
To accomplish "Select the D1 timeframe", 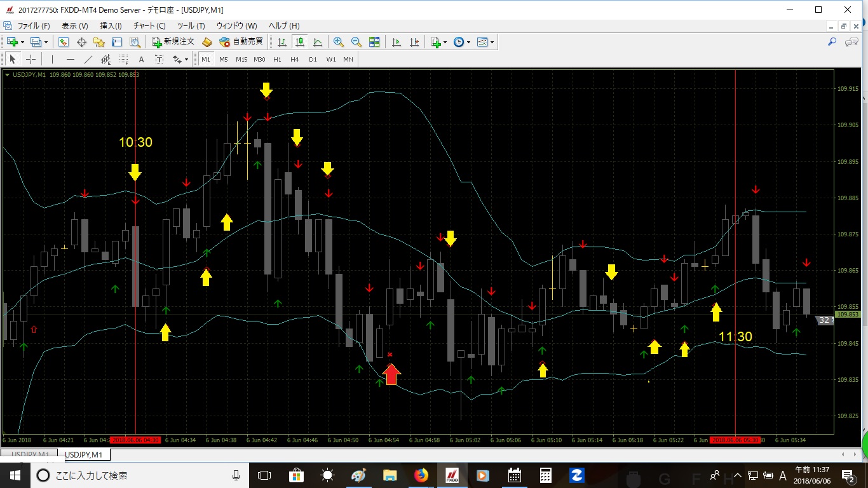I will click(x=313, y=59).
